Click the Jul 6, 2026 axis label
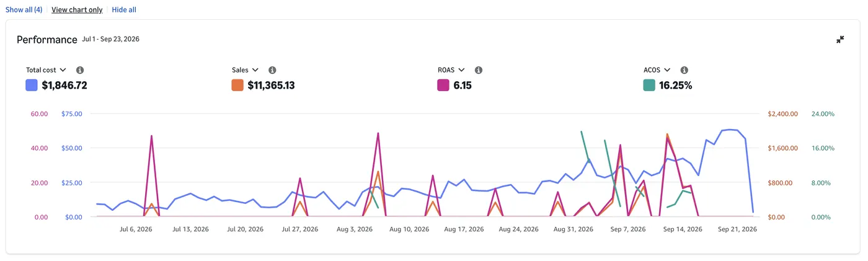Screen dimensions: 868x261 tap(135, 229)
